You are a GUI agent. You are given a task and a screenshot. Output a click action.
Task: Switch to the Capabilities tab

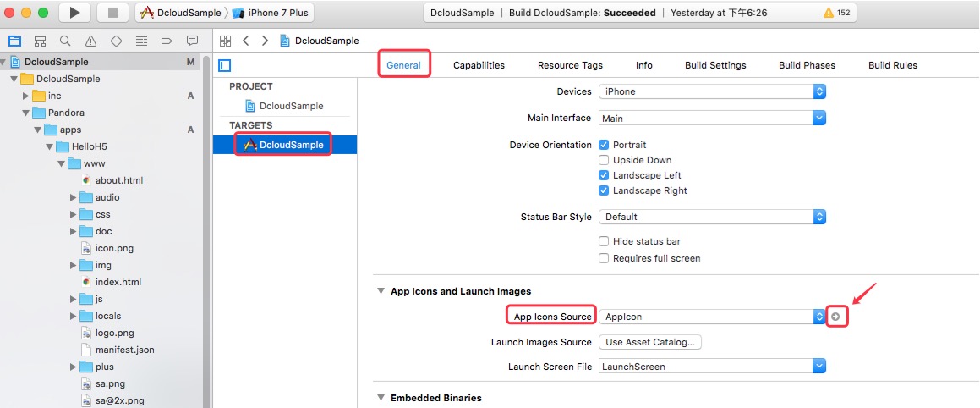[479, 65]
